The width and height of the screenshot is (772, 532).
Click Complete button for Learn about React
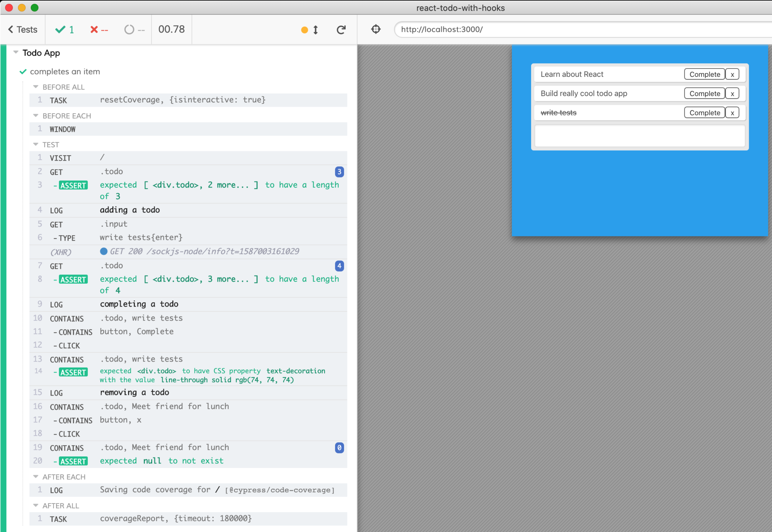pyautogui.click(x=704, y=74)
